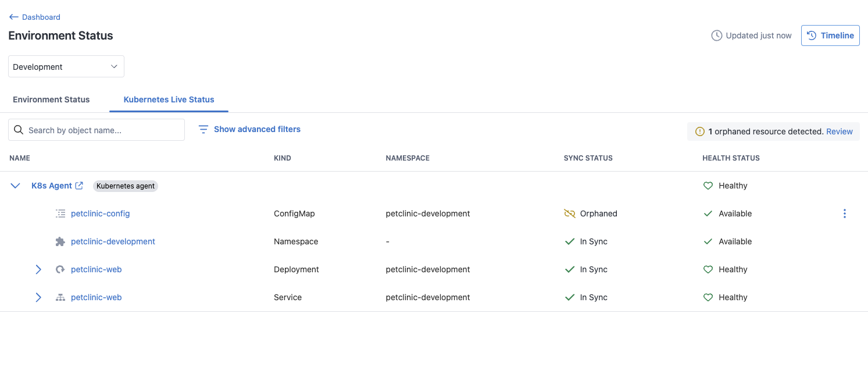Click the In Sync checkmark for Deployment row
The height and width of the screenshot is (370, 868).
pyautogui.click(x=570, y=269)
